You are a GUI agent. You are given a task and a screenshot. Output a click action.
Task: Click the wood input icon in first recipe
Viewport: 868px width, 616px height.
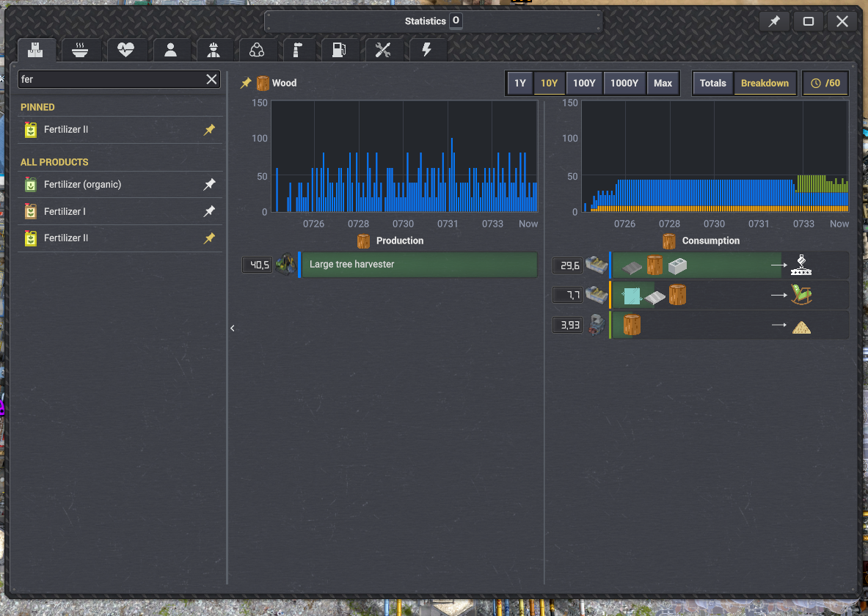655,265
